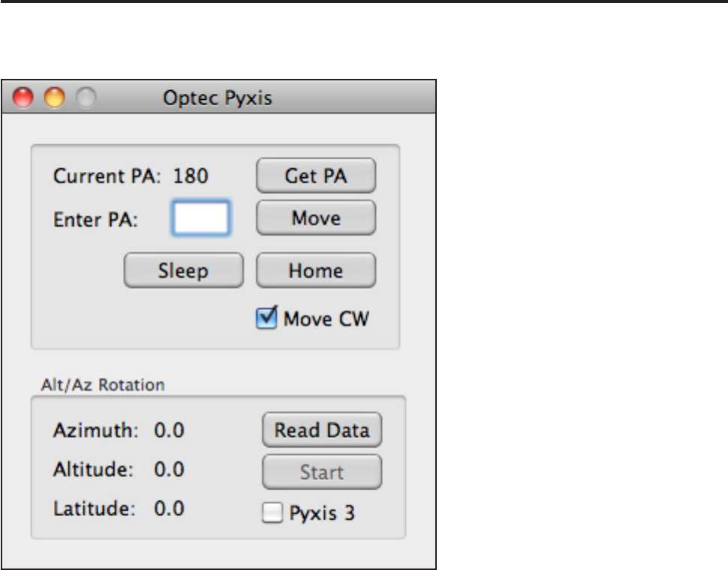Viewport: 728px width, 570px height.
Task: Focus the Enter PA text field
Action: click(201, 219)
